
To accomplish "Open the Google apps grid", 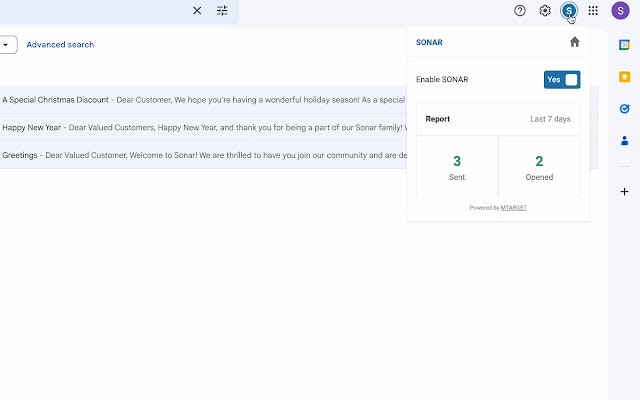I will tap(593, 11).
